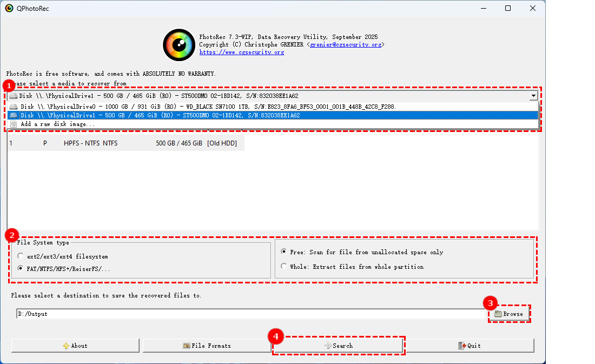Viewport: 595px width, 364px height.
Task: Start recovery with the Search button
Action: click(338, 346)
